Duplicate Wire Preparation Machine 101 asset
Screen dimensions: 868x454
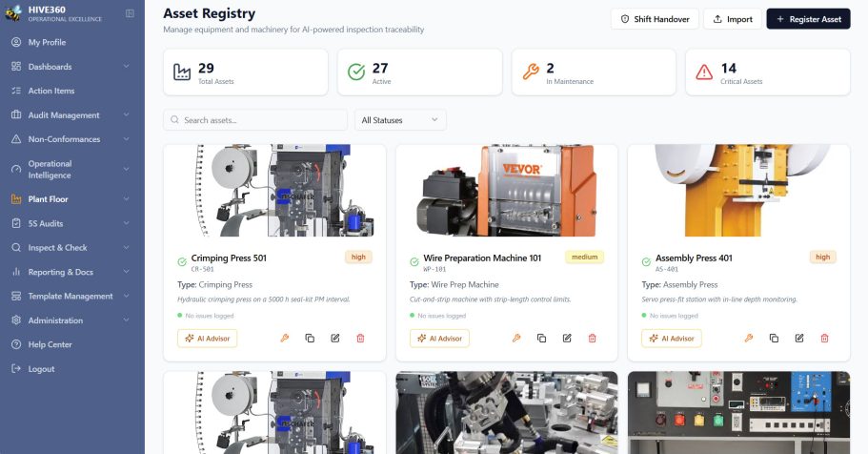tap(542, 339)
